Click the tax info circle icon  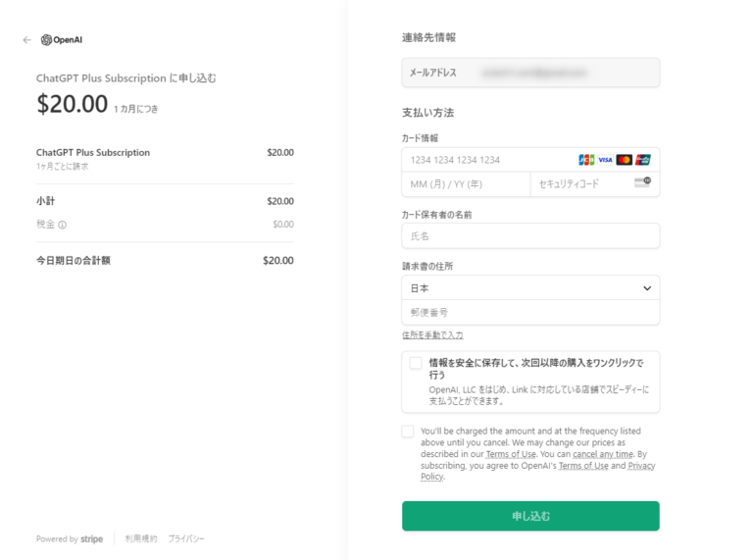pos(62,225)
